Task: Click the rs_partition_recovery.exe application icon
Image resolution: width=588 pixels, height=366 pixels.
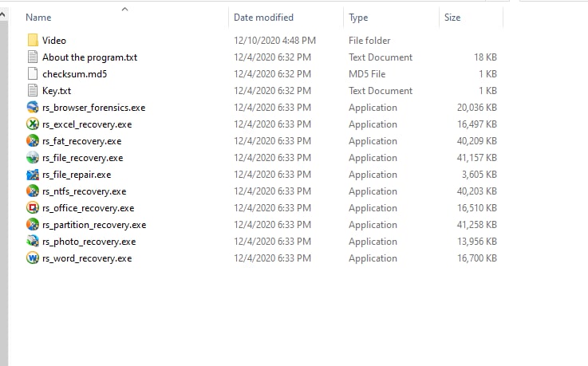Action: point(33,225)
